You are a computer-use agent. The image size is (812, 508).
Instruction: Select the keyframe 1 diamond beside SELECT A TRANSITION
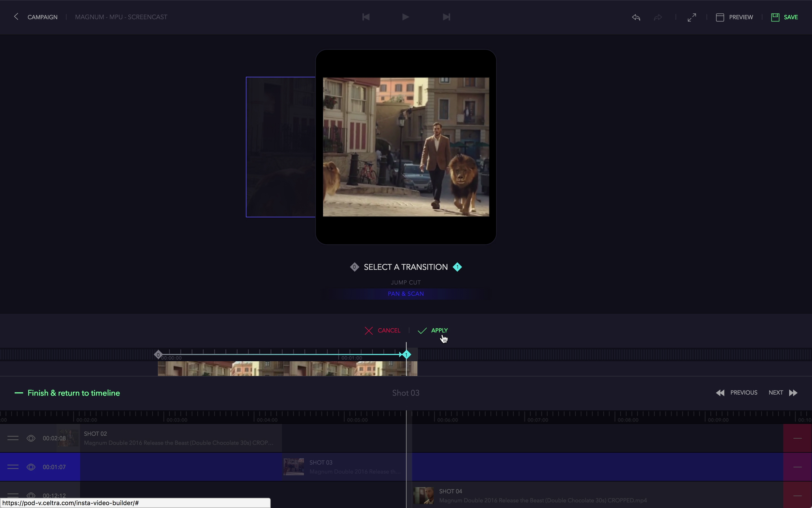point(457,267)
